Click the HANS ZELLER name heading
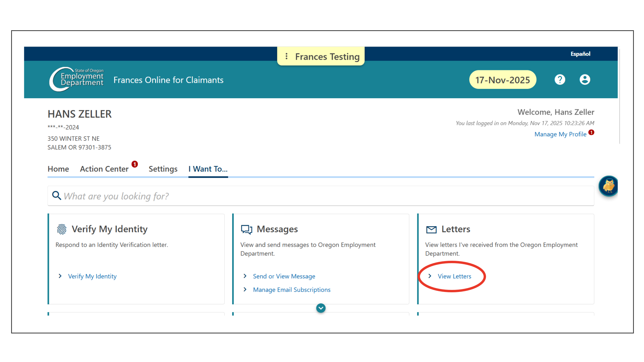The width and height of the screenshot is (644, 362). click(x=79, y=114)
